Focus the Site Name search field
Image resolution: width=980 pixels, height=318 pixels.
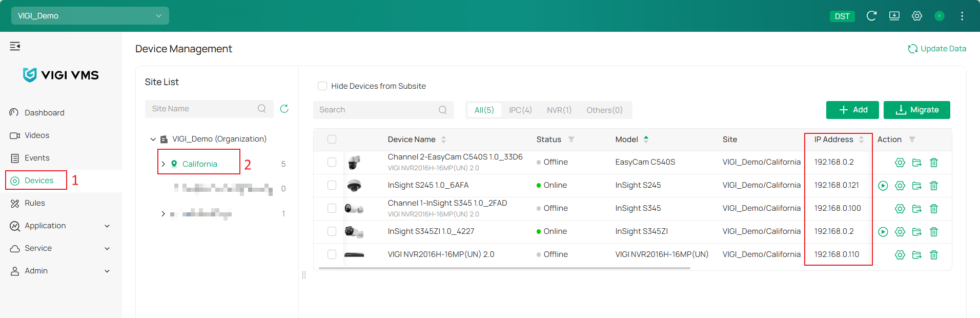(x=209, y=109)
